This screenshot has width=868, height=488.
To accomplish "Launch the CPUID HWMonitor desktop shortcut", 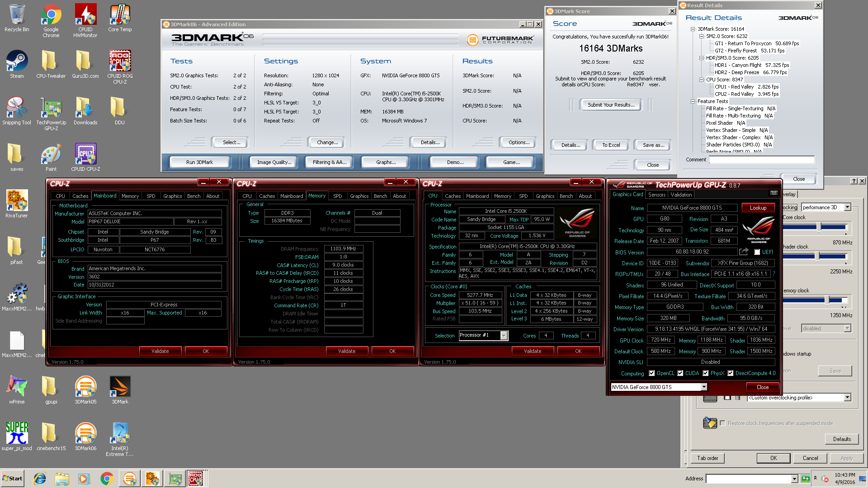I will (x=85, y=20).
